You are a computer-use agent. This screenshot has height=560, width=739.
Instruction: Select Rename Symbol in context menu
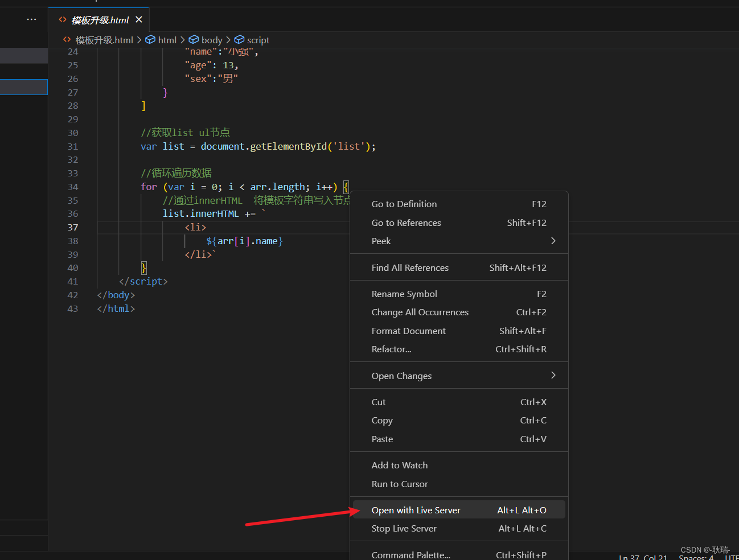click(x=459, y=294)
